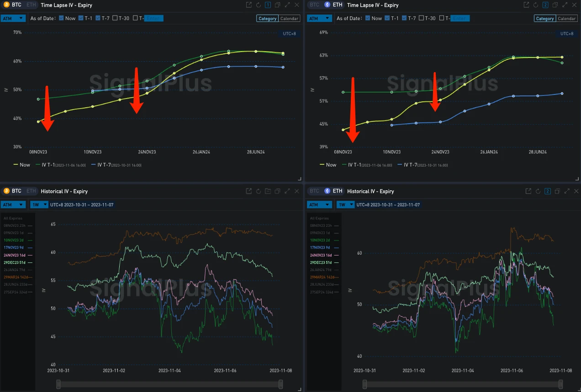
Task: Switch BTC Time Lapse to Calendar view
Action: coord(289,19)
